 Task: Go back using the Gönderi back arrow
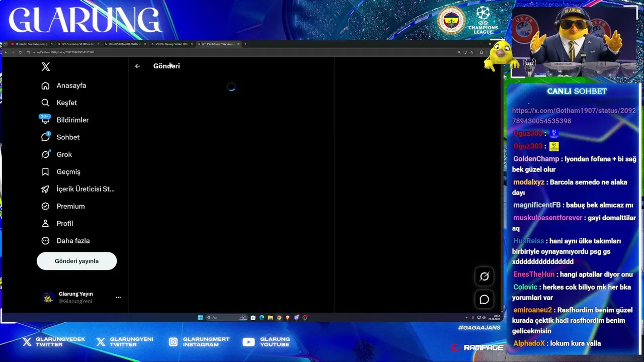pos(137,66)
